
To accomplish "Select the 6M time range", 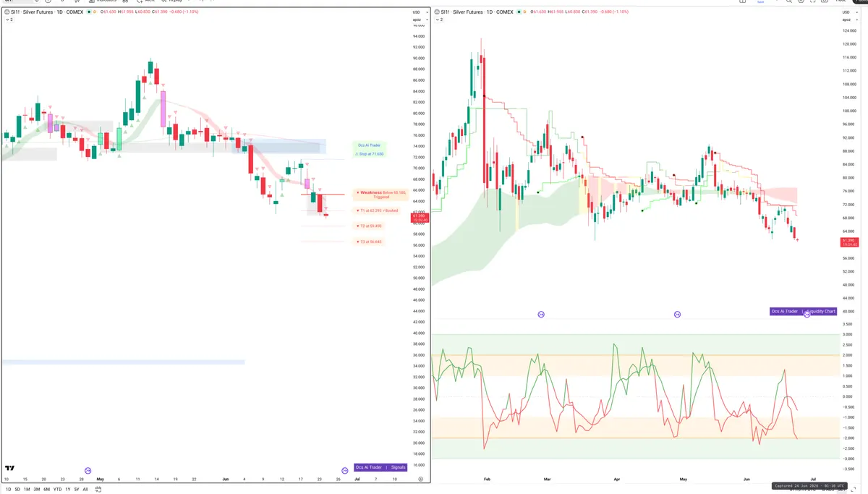I will coord(46,490).
